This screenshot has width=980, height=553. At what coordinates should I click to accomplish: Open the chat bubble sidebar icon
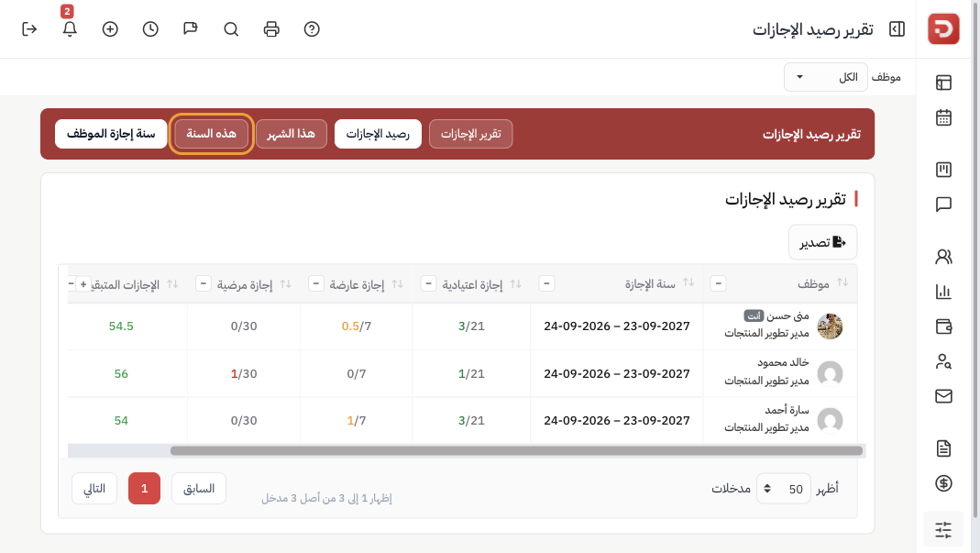point(943,205)
